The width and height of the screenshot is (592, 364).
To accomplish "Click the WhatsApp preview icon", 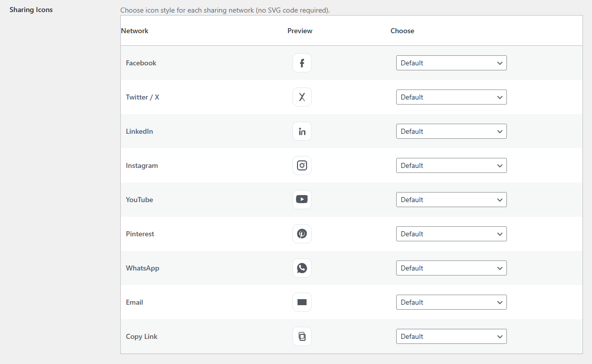I will 302,268.
